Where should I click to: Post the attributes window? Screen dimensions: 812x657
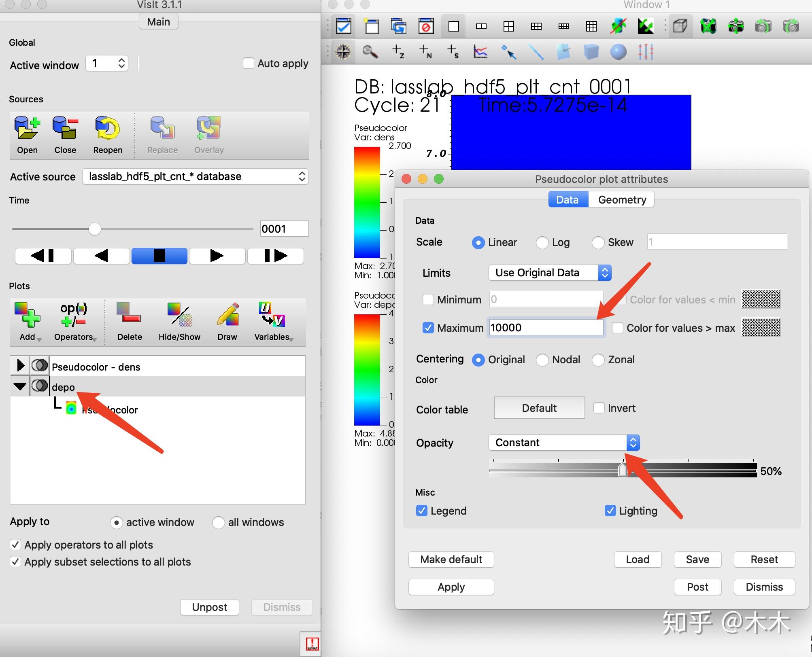[697, 587]
